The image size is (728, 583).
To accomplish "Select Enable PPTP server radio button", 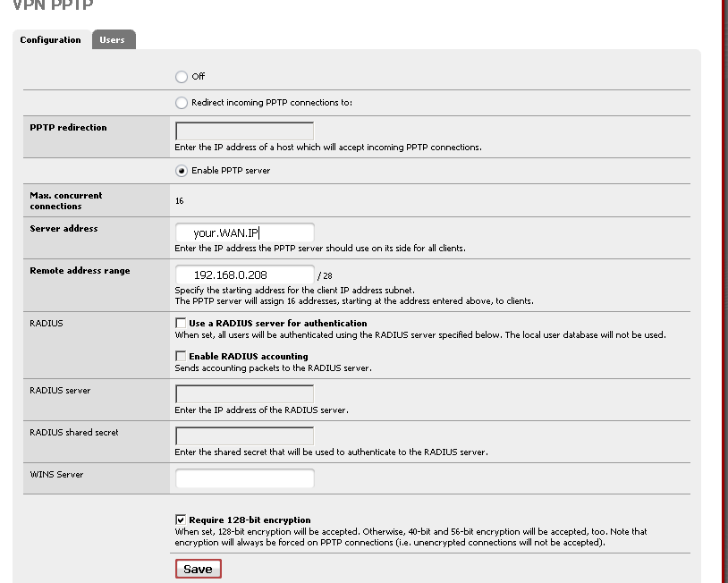I will tap(182, 171).
